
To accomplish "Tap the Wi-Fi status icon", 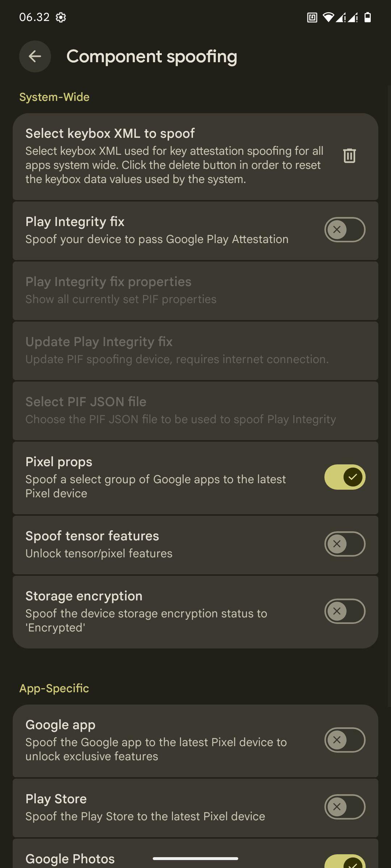I will [x=328, y=17].
